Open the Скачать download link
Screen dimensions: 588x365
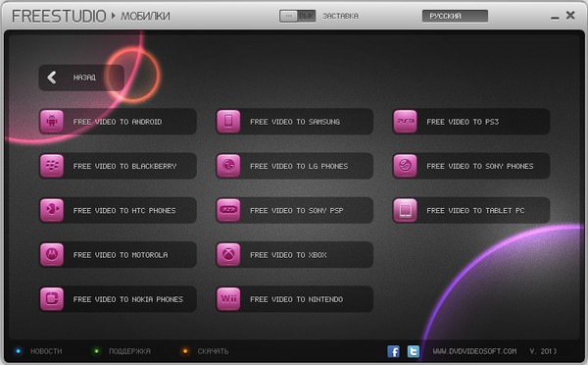point(213,351)
